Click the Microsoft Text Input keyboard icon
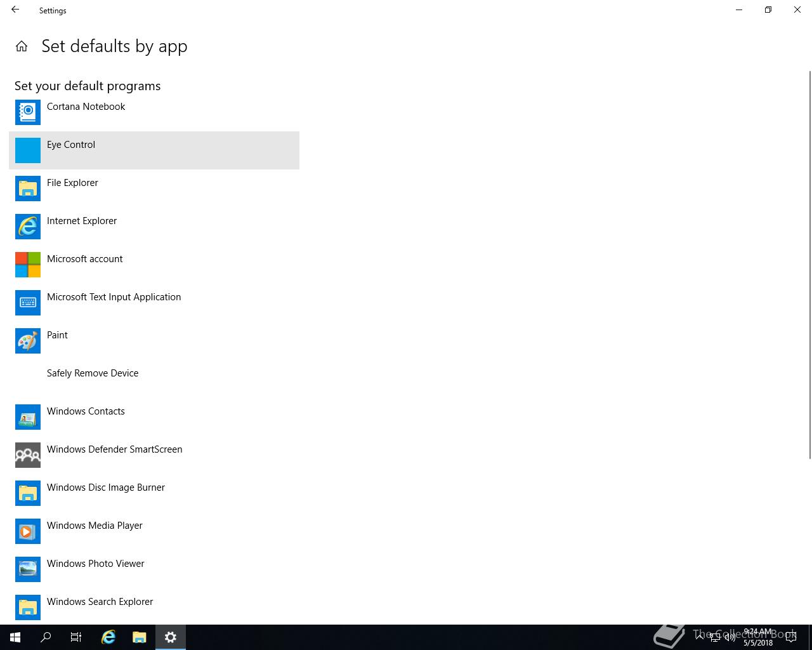Screen dimensions: 812x650 (28, 303)
